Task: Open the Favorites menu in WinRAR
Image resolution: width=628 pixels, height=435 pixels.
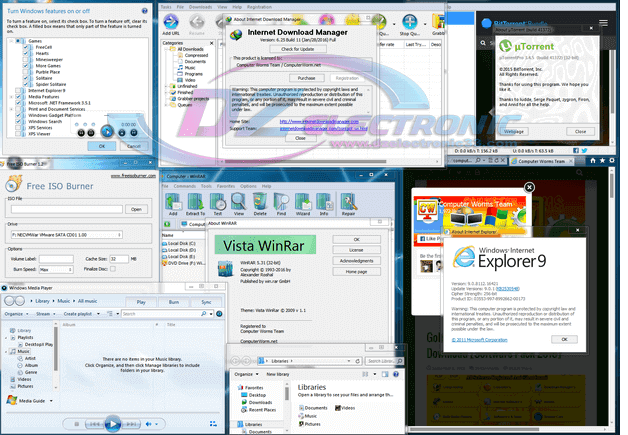Action: (225, 186)
